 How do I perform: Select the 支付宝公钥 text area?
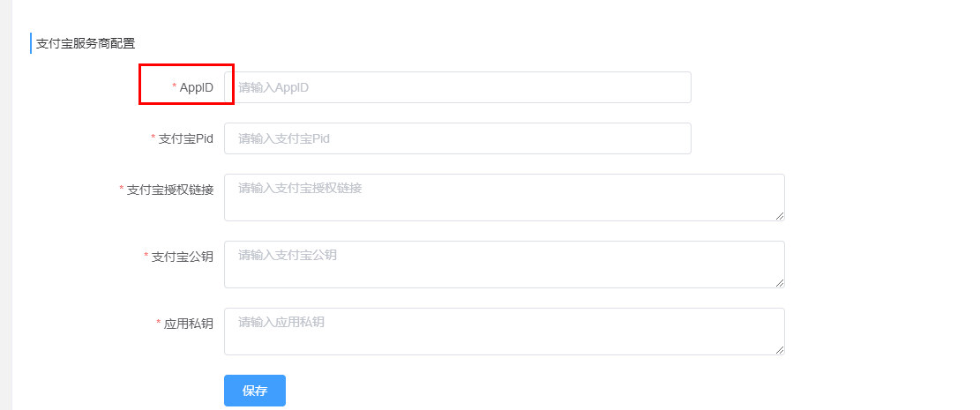(504, 264)
